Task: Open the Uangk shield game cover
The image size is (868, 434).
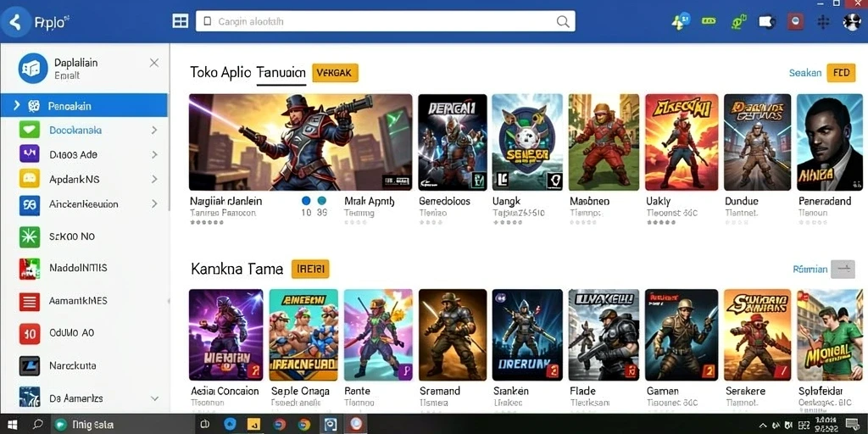Action: pos(527,142)
